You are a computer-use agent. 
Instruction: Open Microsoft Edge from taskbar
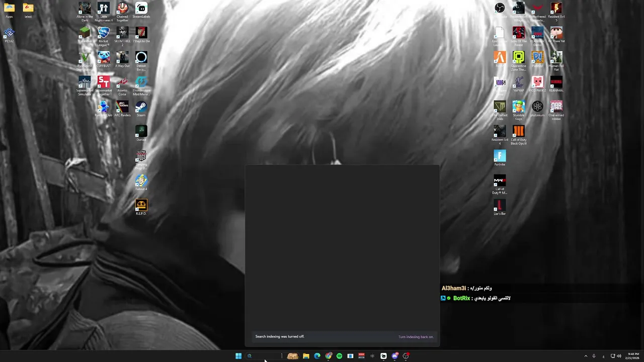coord(317,356)
